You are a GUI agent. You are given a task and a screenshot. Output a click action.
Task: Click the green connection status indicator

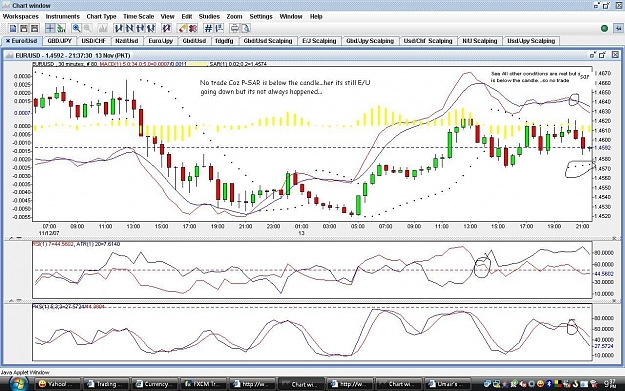click(x=604, y=28)
